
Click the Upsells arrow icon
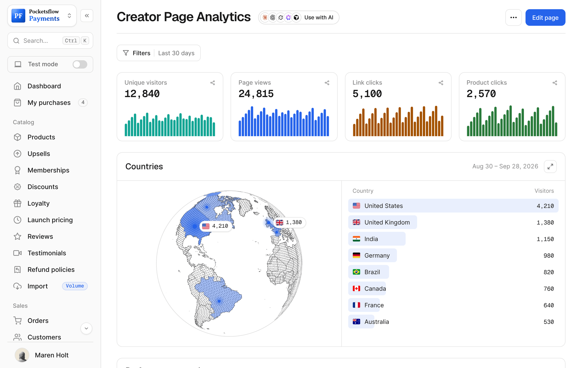coord(18,154)
